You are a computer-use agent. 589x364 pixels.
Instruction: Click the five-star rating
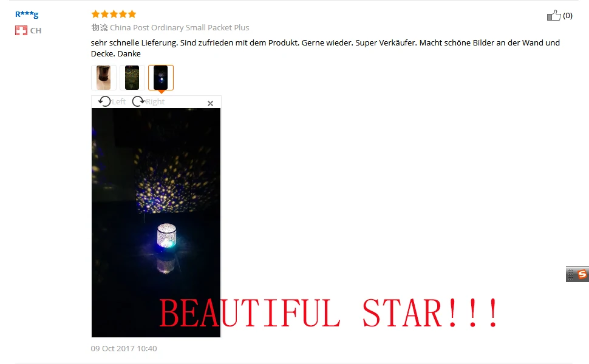tap(114, 15)
